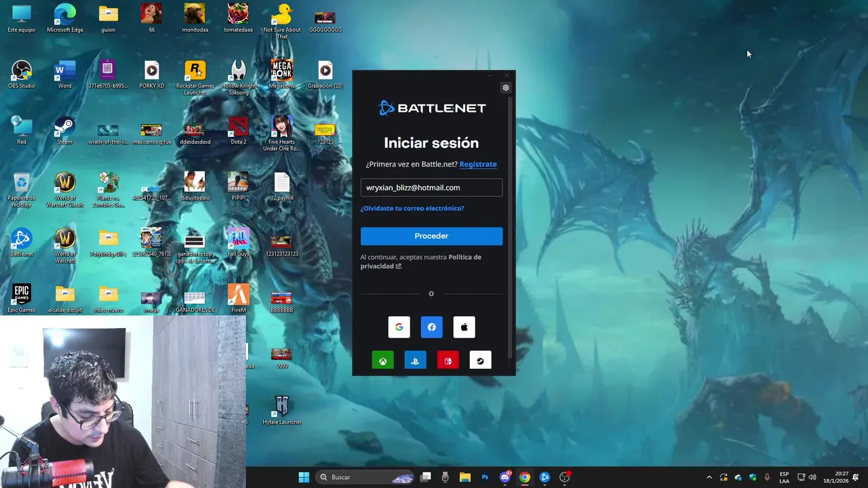Select the OBS Studio desktop shortcut
868x488 pixels.
[x=22, y=75]
